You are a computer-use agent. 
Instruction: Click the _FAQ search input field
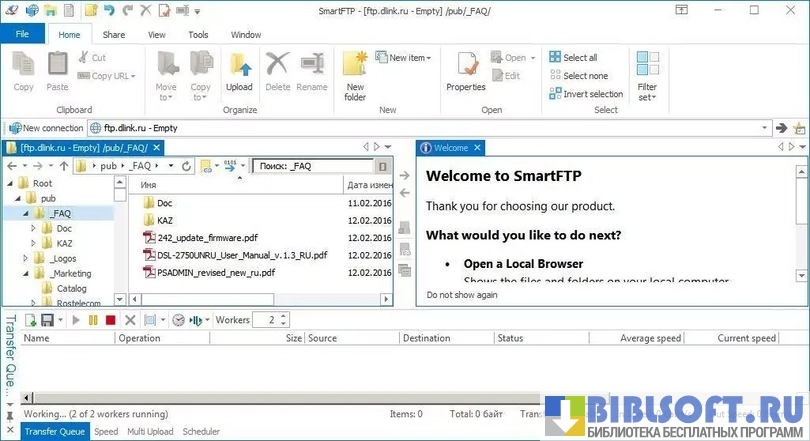(x=312, y=166)
